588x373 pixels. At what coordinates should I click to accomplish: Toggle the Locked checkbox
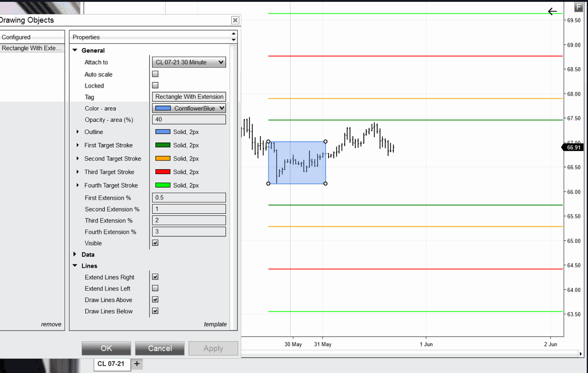pyautogui.click(x=155, y=85)
